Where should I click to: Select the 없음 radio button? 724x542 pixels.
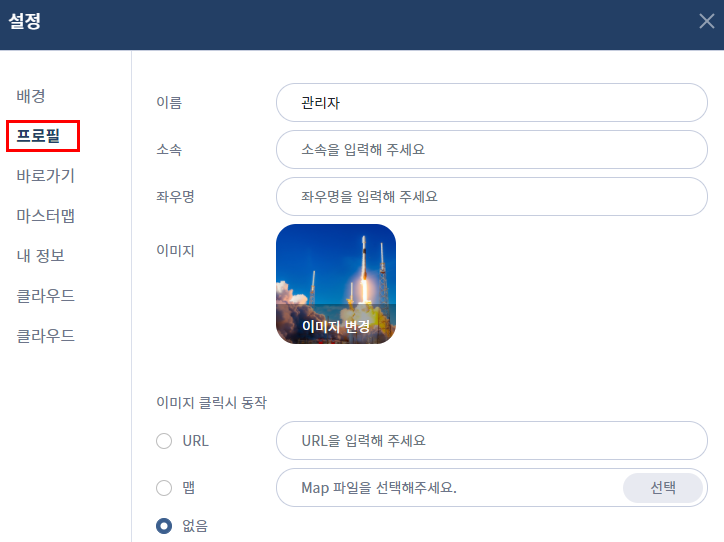tap(164, 525)
